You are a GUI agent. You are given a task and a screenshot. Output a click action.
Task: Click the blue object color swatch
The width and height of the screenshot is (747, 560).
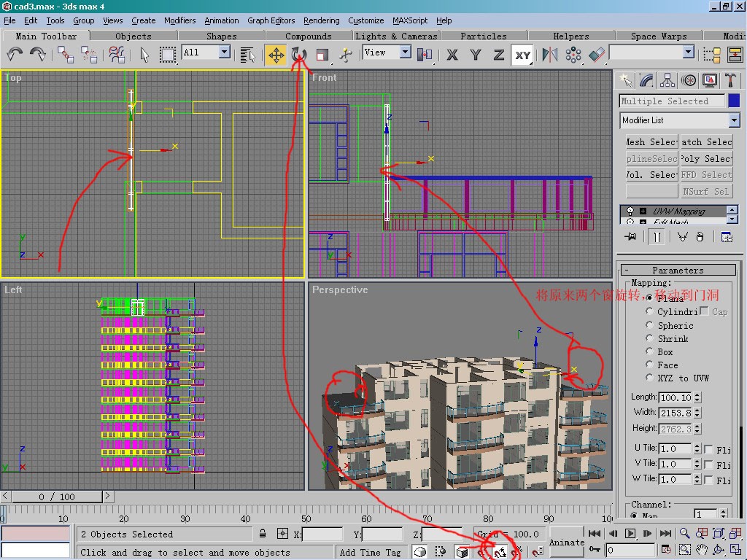pos(734,101)
